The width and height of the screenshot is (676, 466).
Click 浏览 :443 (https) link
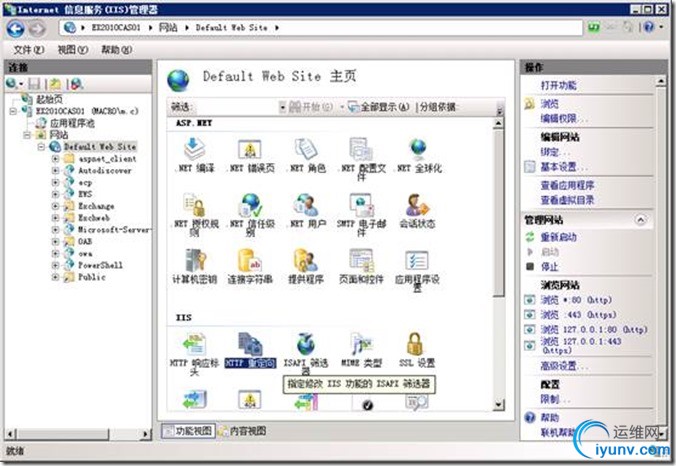[579, 315]
